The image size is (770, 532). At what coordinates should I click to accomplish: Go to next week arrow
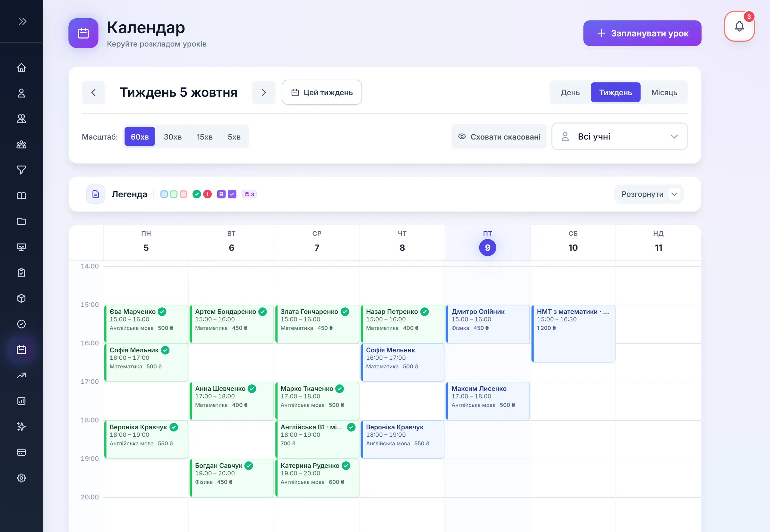(x=264, y=92)
